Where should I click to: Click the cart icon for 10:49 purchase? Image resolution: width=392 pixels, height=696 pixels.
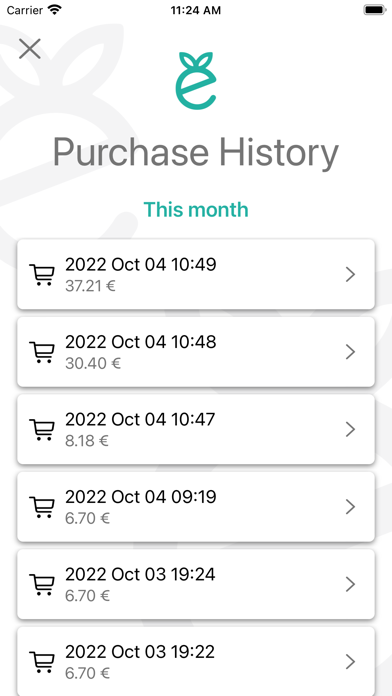(x=42, y=275)
